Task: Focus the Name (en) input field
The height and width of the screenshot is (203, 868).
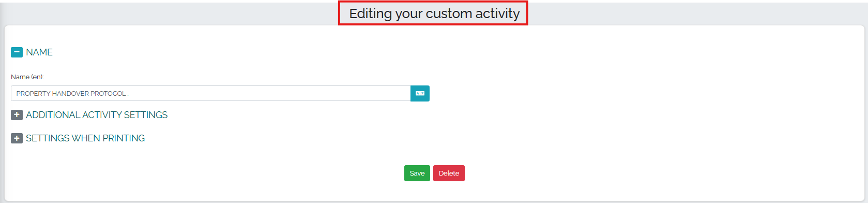Action: coord(211,93)
